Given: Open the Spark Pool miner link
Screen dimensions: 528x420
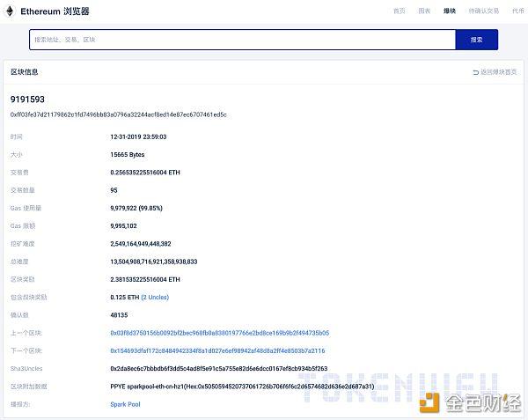Looking at the screenshot, I should coord(125,404).
